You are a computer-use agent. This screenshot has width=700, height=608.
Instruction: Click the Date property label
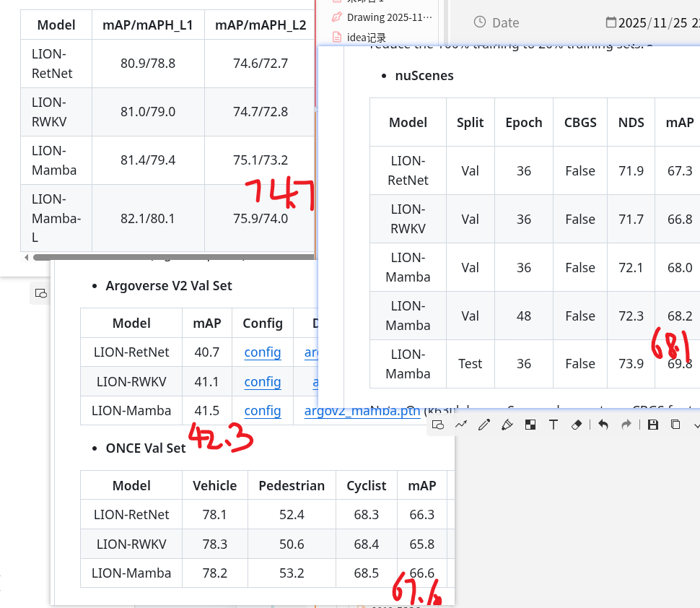pos(505,23)
